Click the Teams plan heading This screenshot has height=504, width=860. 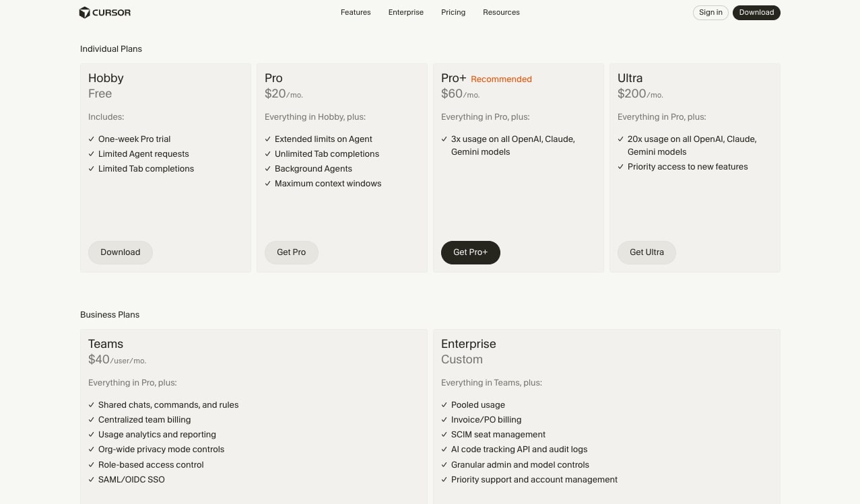(106, 344)
